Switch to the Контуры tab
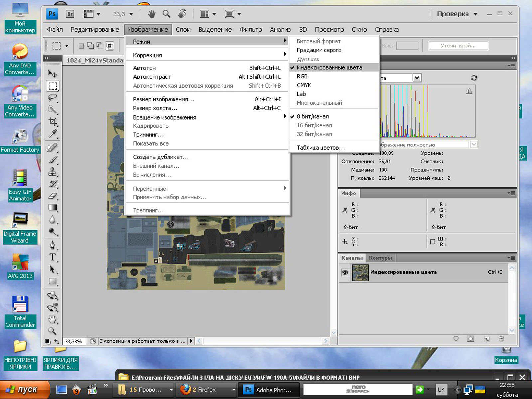The width and height of the screenshot is (532, 399). [x=380, y=258]
